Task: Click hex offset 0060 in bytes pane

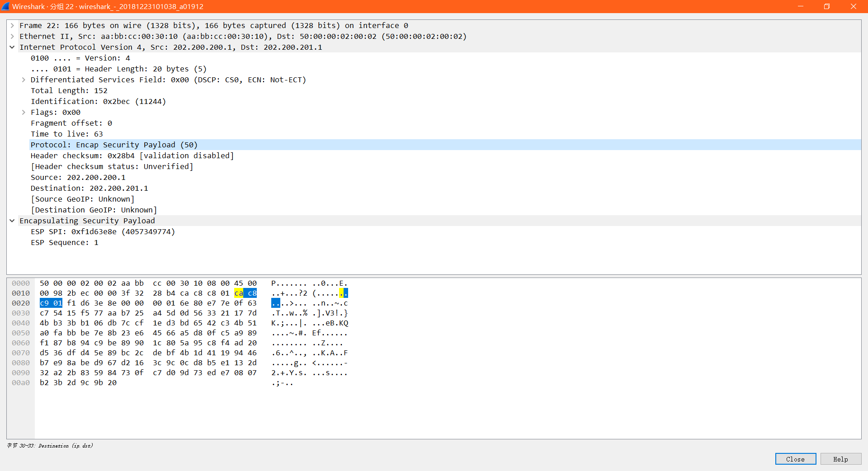Action: pyautogui.click(x=21, y=343)
